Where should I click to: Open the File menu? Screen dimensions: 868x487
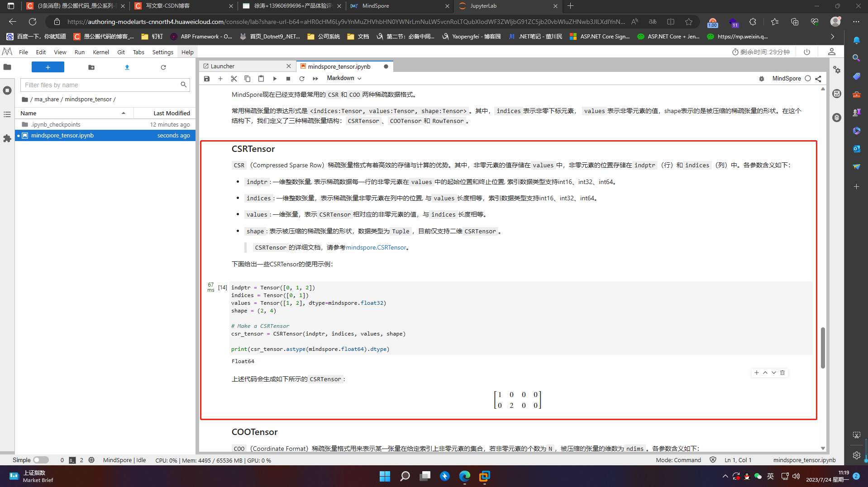click(x=24, y=52)
